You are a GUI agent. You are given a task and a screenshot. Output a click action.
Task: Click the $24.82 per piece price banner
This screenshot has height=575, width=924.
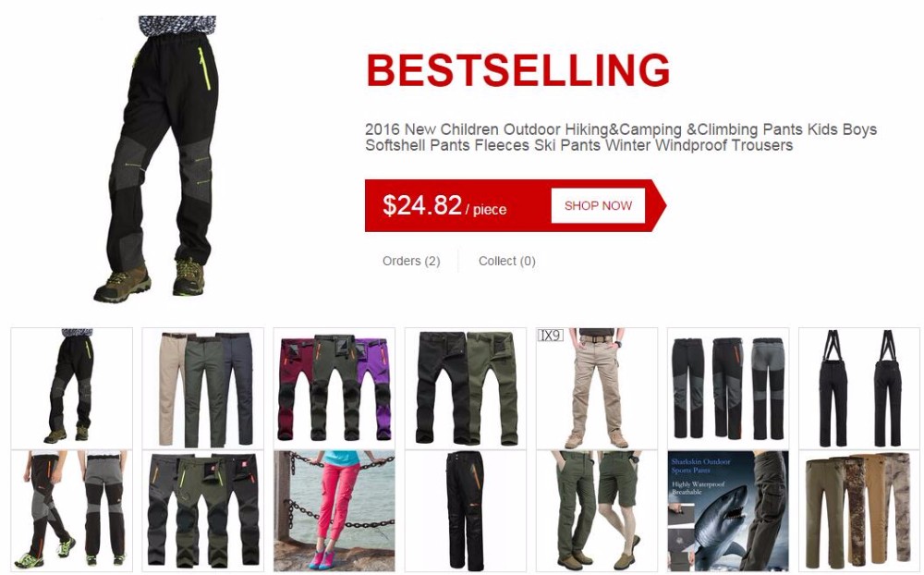[x=516, y=205]
